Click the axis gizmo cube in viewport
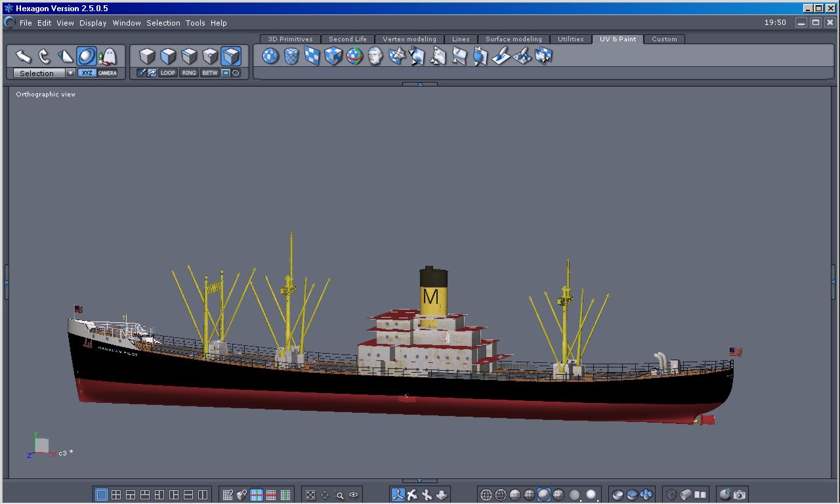Viewport: 840px width, 504px height. (x=41, y=446)
